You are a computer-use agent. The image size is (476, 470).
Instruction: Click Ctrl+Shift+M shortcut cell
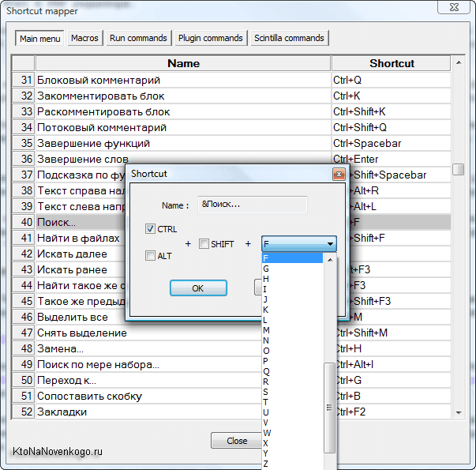(394, 333)
